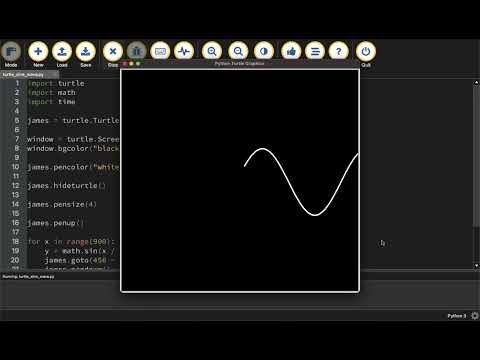Viewport: 480px width, 360px height.
Task: Click the window.bgcolor("black" line
Action: point(73,148)
